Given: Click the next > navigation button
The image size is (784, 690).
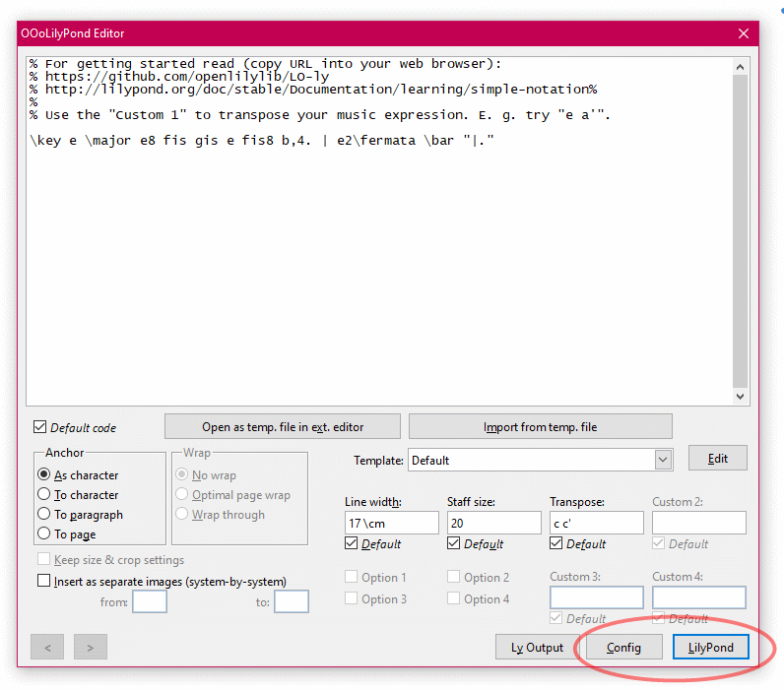Looking at the screenshot, I should click(x=91, y=647).
